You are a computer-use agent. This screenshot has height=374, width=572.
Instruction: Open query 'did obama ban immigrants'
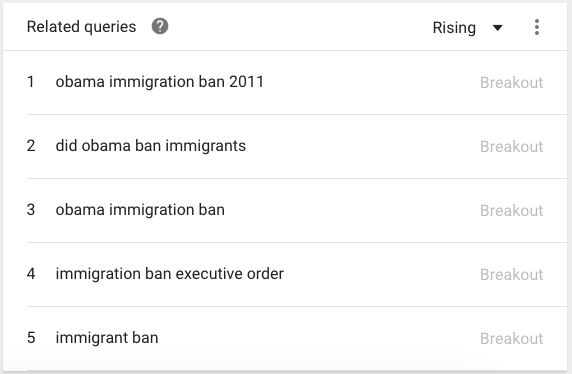[x=151, y=146]
